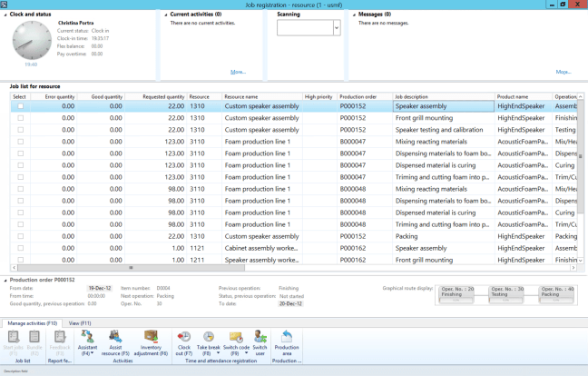
Task: Switch to the View (F11) tab
Action: 80,323
